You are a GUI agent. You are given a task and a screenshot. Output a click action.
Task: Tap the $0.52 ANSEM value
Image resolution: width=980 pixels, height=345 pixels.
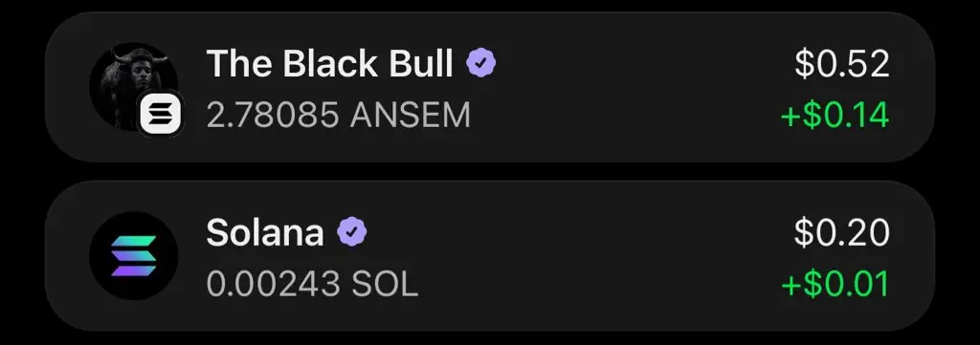pyautogui.click(x=842, y=64)
